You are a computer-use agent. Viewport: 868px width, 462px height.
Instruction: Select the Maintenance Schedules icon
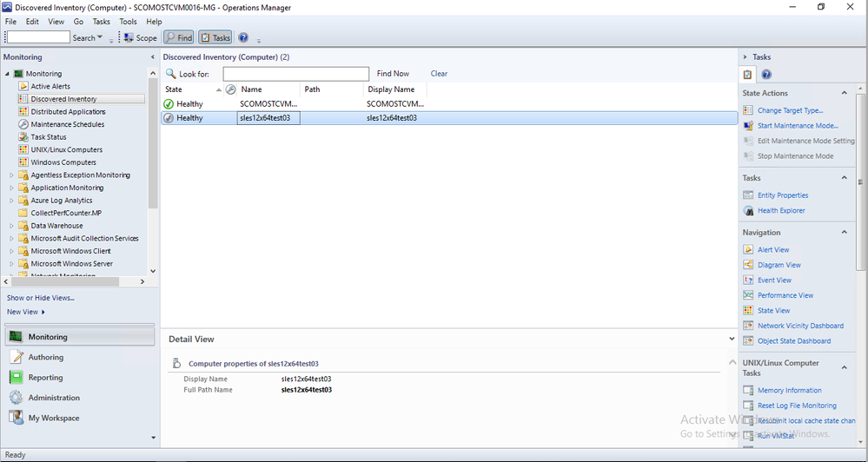point(23,124)
